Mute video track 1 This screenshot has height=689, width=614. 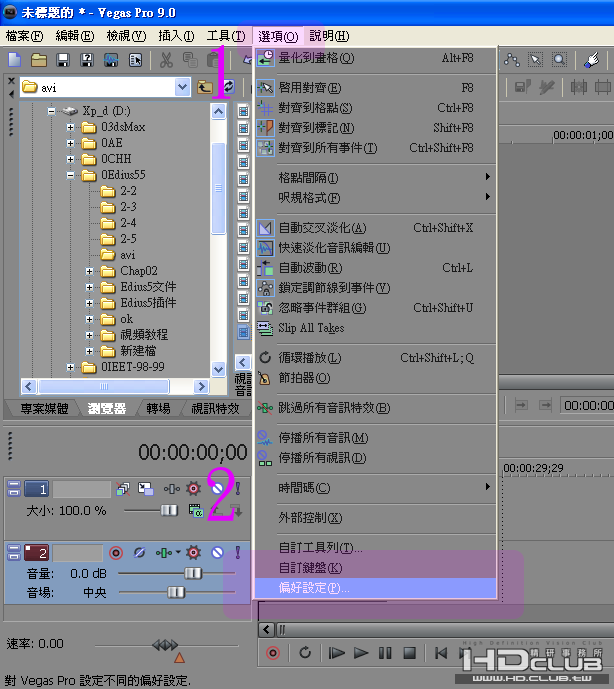[x=217, y=488]
